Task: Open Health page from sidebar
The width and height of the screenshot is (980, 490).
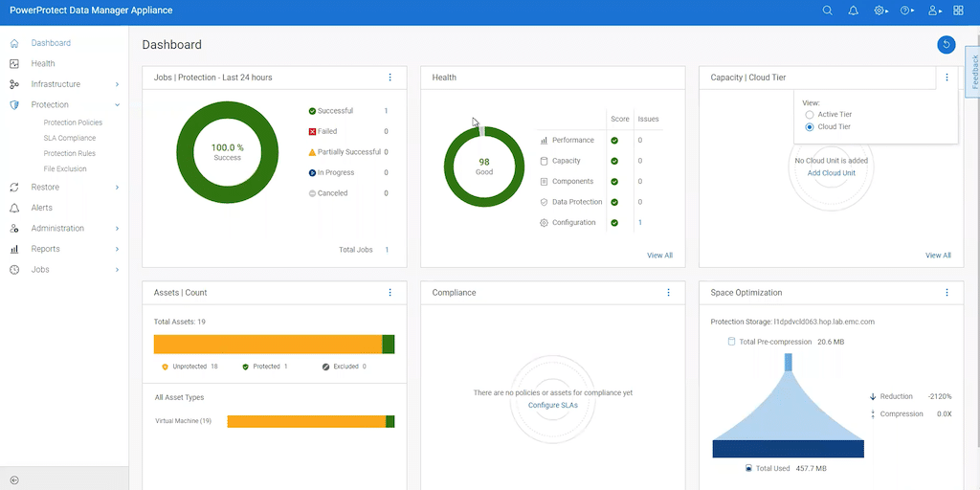Action: [x=43, y=64]
